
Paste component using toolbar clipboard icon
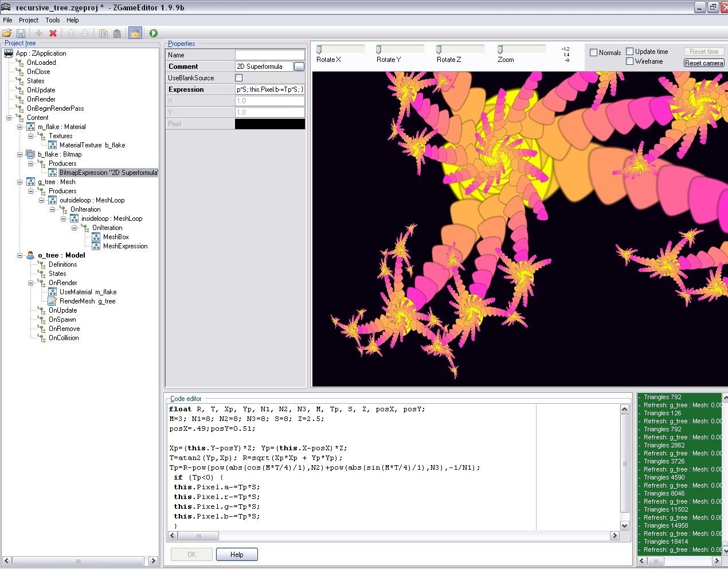[x=117, y=33]
